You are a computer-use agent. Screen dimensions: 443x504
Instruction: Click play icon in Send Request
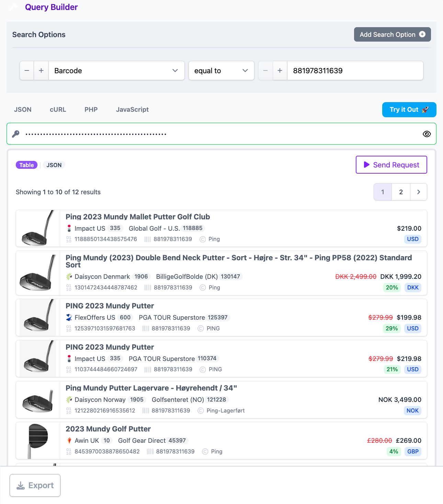366,165
